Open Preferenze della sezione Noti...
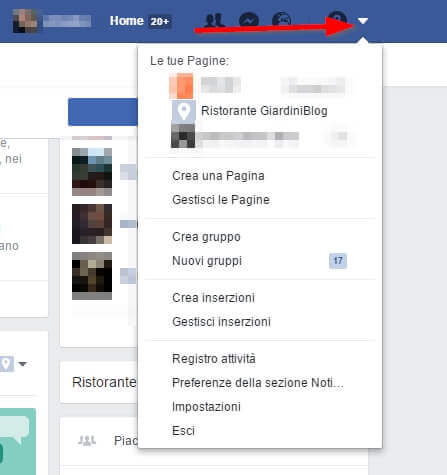The height and width of the screenshot is (475, 447). [x=258, y=383]
